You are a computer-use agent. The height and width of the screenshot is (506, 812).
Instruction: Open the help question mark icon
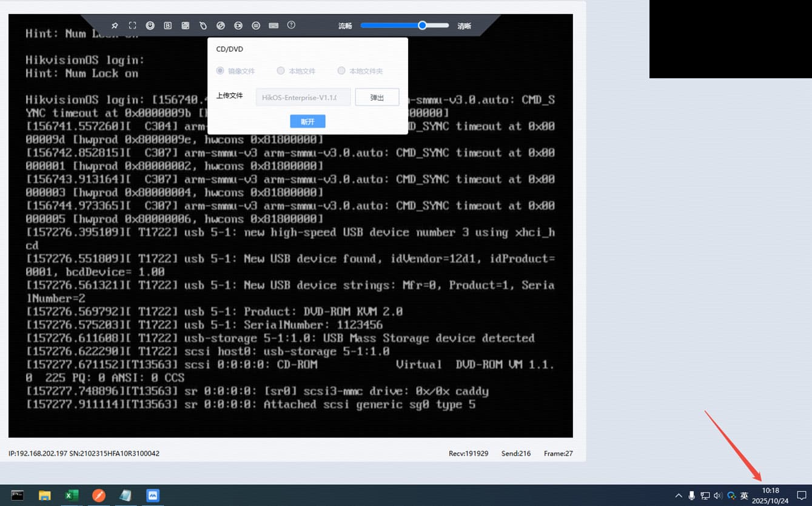click(291, 25)
